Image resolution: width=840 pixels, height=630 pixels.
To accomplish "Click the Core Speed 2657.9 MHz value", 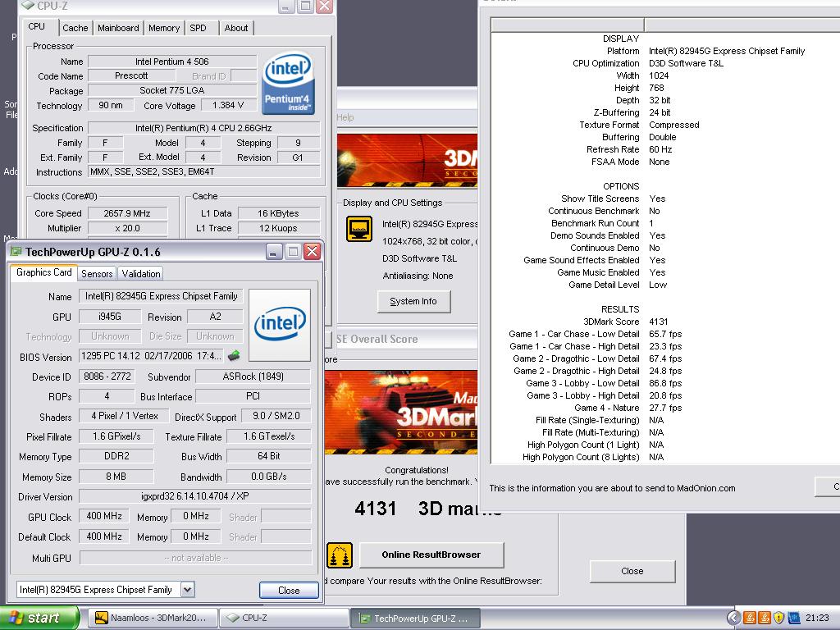I will coord(127,213).
